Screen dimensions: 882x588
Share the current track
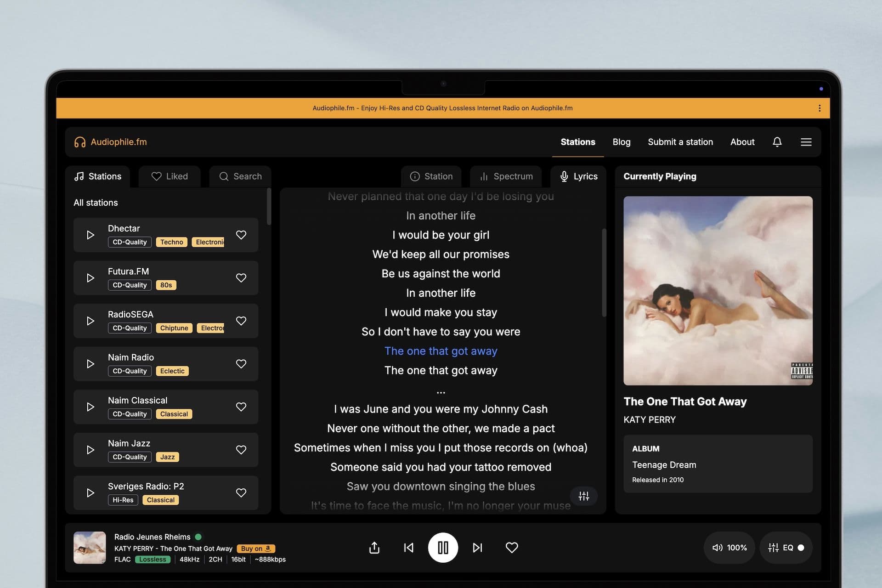tap(374, 548)
